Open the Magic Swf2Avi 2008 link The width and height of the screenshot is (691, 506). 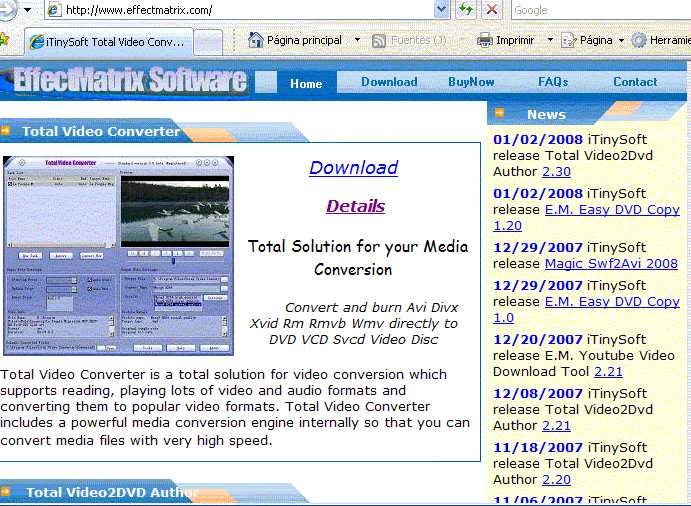click(611, 264)
